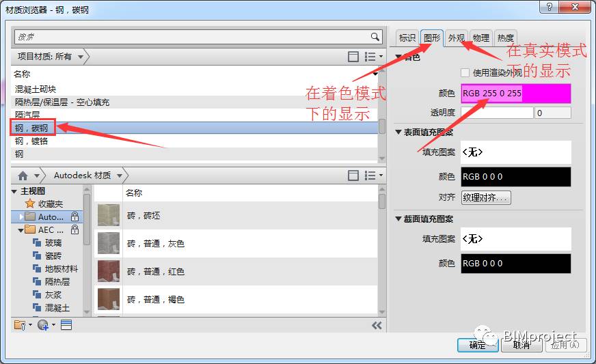Image resolution: width=596 pixels, height=364 pixels.
Task: Open the asset browser icon
Action: point(66,325)
